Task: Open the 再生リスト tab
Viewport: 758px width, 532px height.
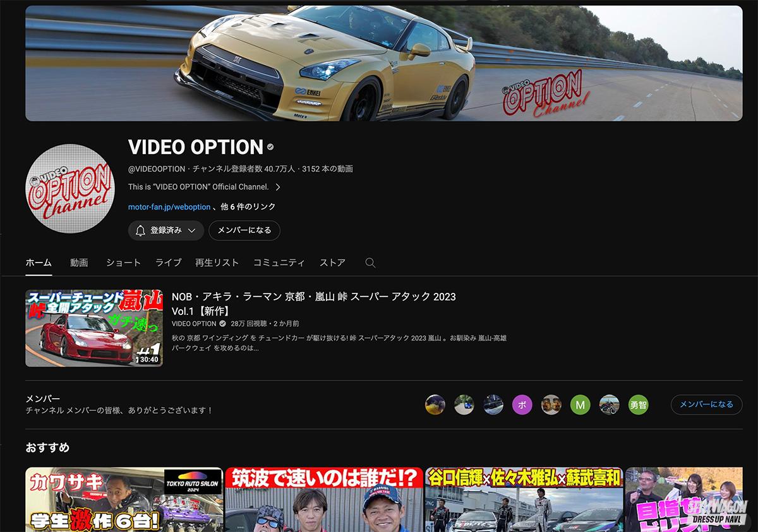Action: [x=217, y=263]
